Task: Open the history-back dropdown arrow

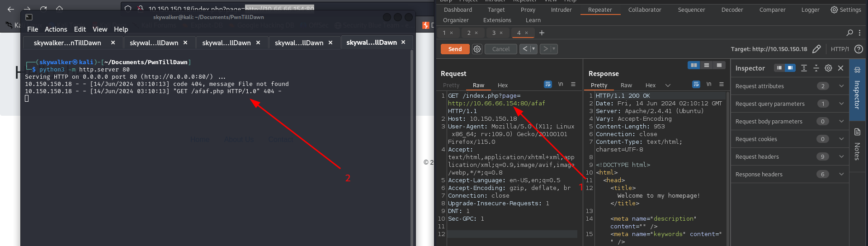Action: pos(533,49)
